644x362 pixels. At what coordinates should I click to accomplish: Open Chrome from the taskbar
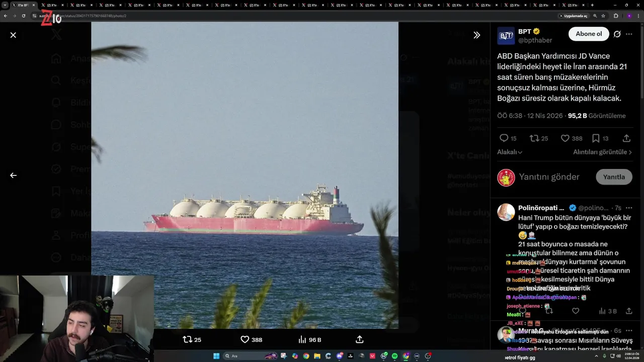tap(306, 356)
